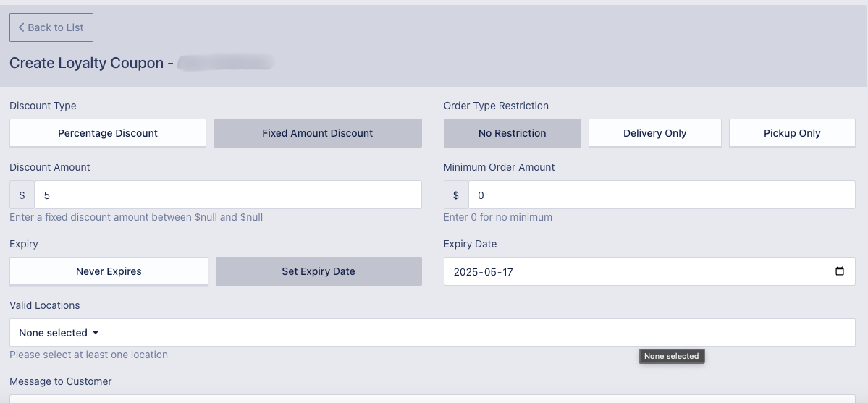
Task: Click the calendar picker icon in Expiry Date
Action: tap(840, 272)
